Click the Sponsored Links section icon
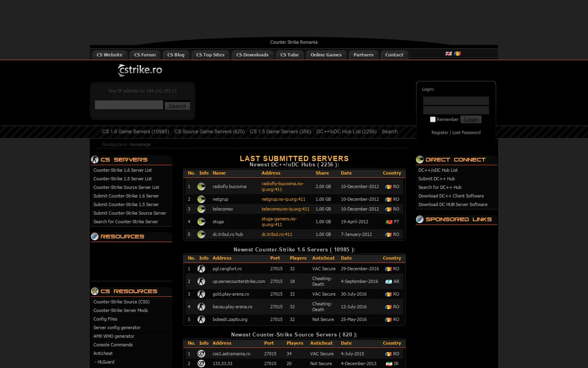Screen dimensions: 588x368 pos(420,219)
